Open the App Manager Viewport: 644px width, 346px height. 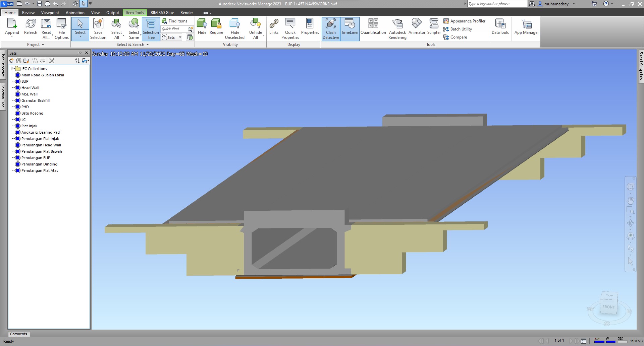coord(527,27)
